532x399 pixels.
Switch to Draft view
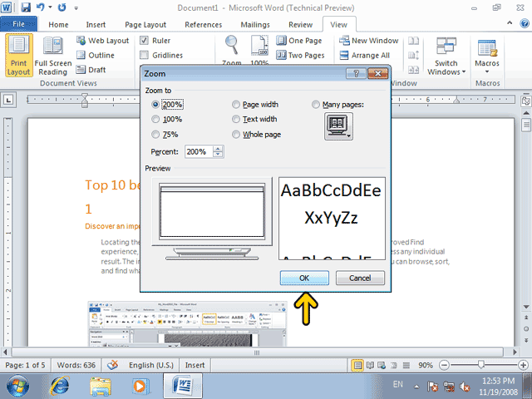[x=91, y=70]
